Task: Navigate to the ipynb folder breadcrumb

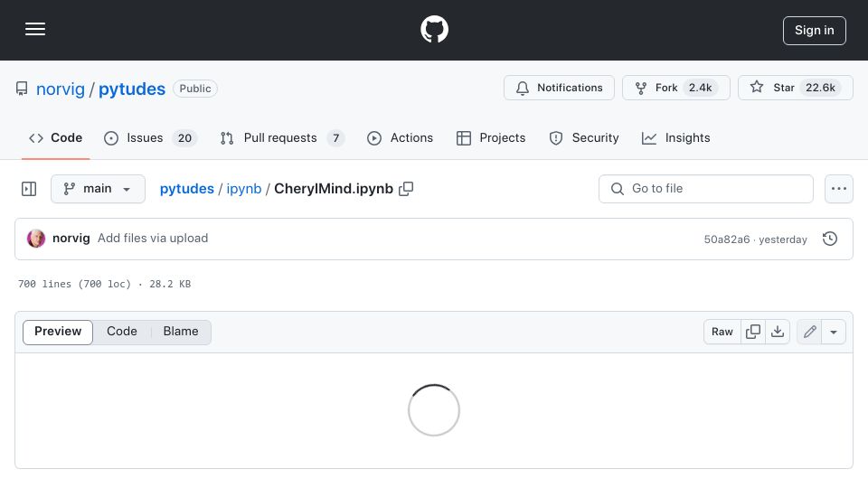Action: [x=243, y=189]
